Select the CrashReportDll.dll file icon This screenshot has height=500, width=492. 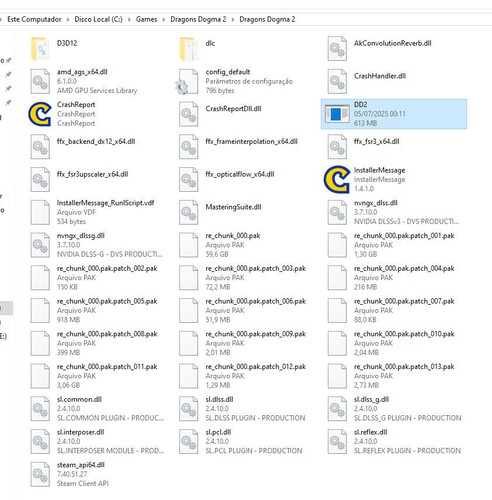pos(189,114)
